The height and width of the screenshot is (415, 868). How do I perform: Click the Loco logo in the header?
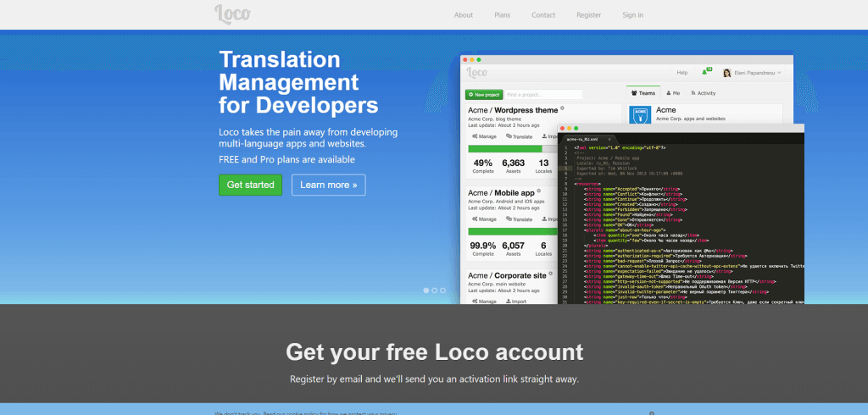tap(232, 14)
